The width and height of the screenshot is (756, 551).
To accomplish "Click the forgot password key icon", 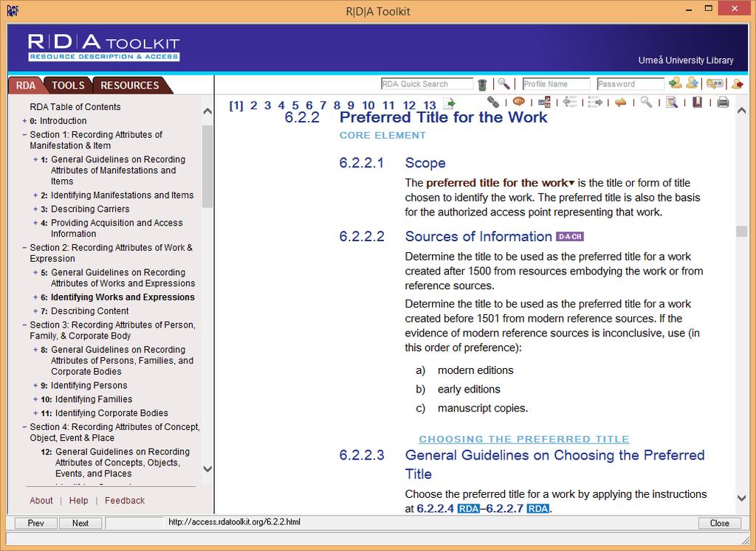I will tap(715, 84).
